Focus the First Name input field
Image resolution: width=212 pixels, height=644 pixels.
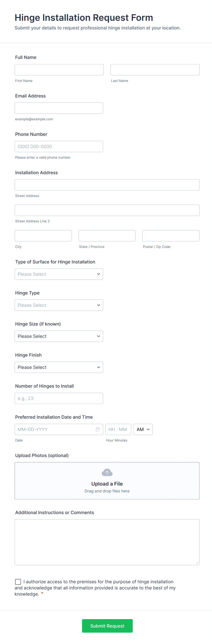coord(59,70)
